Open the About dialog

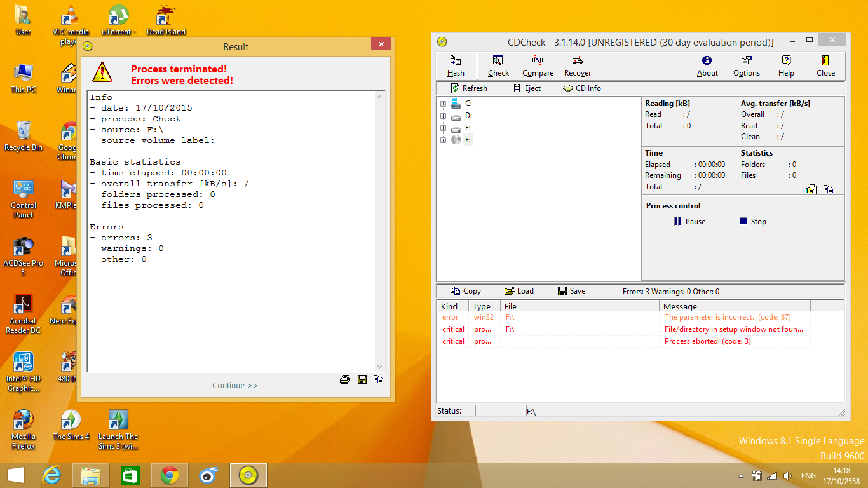[707, 65]
